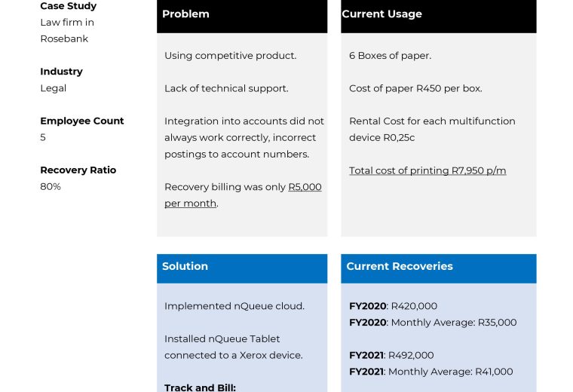Select the '6 Boxes of paper.' text
573x392 pixels.
point(390,56)
